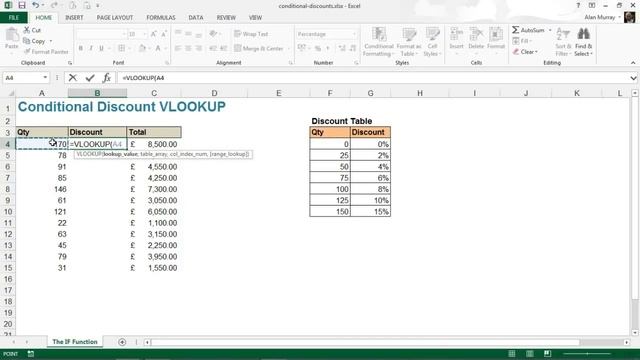Switch to the FORMULAS tab
The image size is (640, 360).
click(161, 18)
